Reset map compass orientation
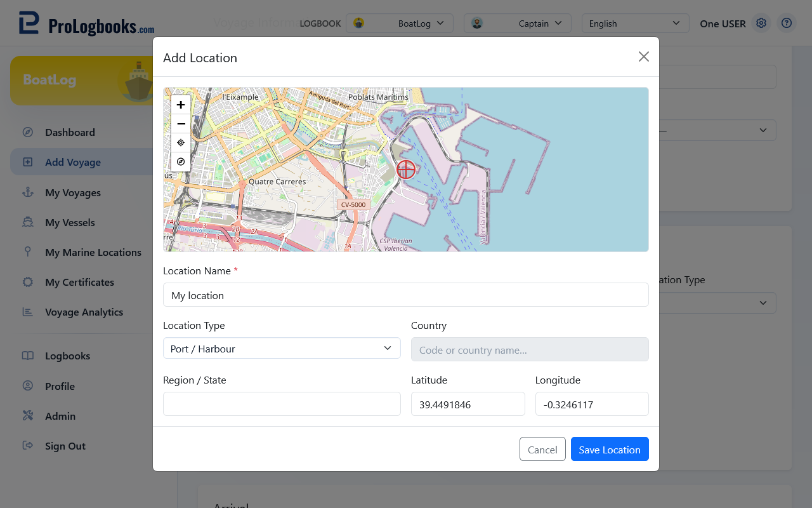Viewport: 812px width, 508px height. (x=181, y=162)
